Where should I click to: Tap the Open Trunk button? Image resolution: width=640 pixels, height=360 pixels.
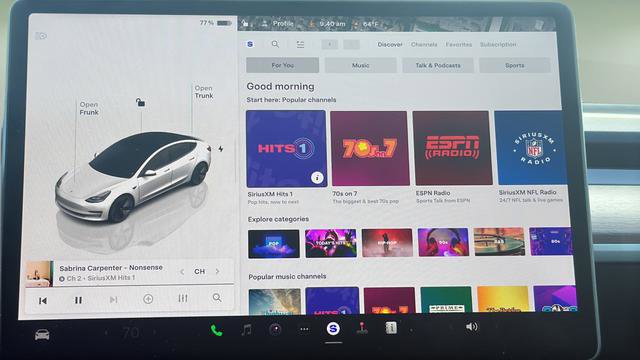(x=204, y=92)
